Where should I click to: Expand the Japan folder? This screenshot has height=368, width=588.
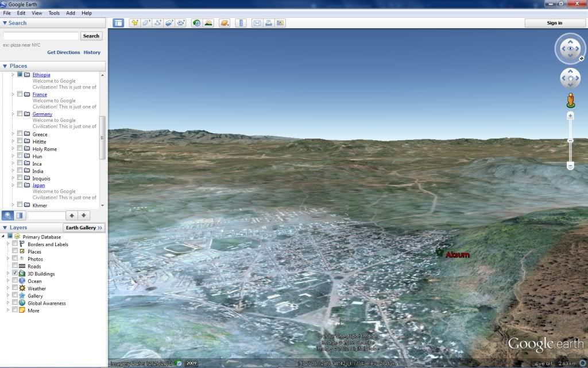pos(13,185)
